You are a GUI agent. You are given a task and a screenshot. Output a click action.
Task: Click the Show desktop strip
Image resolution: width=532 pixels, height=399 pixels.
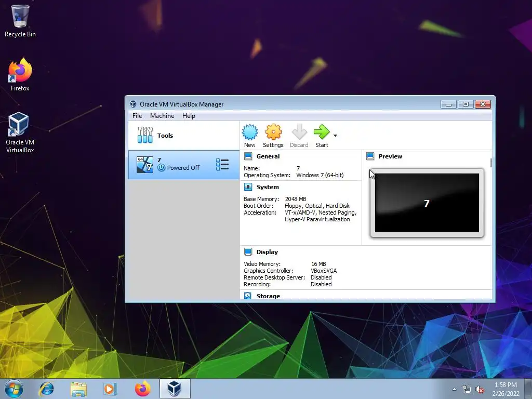pyautogui.click(x=528, y=389)
